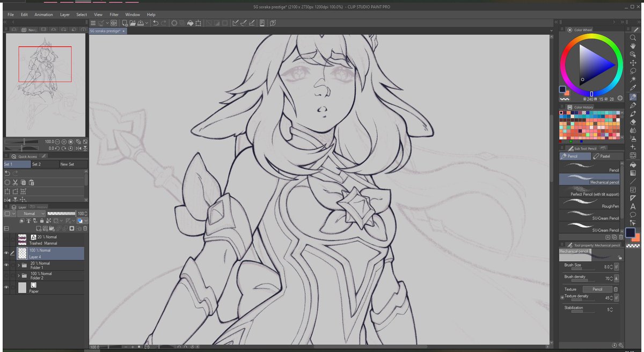Viewport: 644px width, 352px height.
Task: Select the Lasso selection tool
Action: [633, 71]
